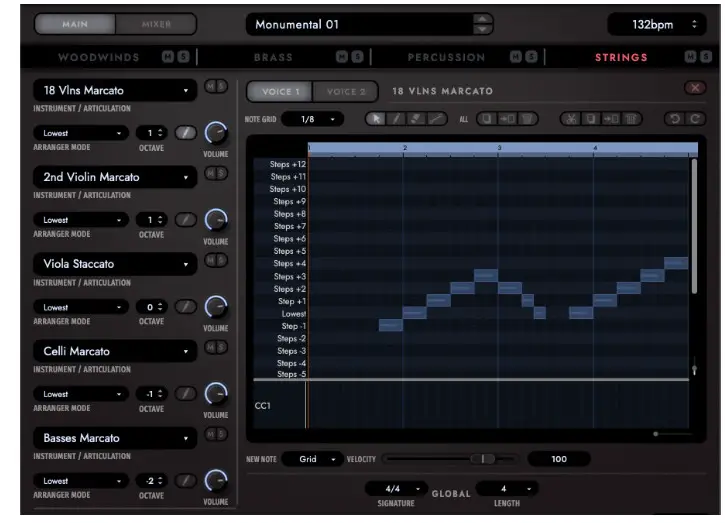Open pattern editor for Viola Staccato
Viewport: 725px width, 523px height.
(187, 306)
